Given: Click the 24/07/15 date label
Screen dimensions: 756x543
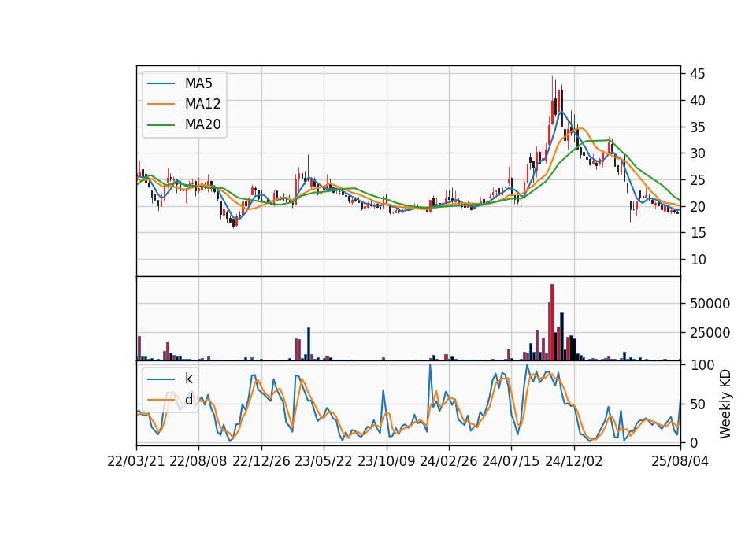Looking at the screenshot, I should (x=511, y=461).
